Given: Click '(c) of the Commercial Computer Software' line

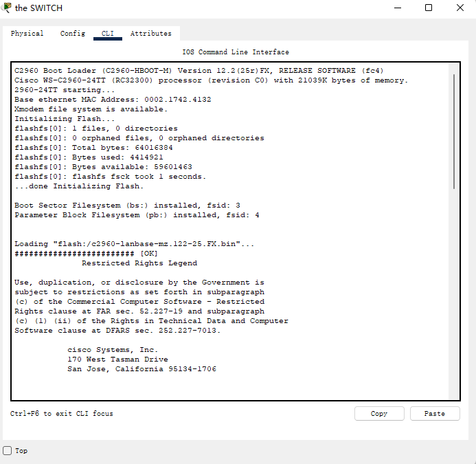Looking at the screenshot, I should (x=139, y=302).
